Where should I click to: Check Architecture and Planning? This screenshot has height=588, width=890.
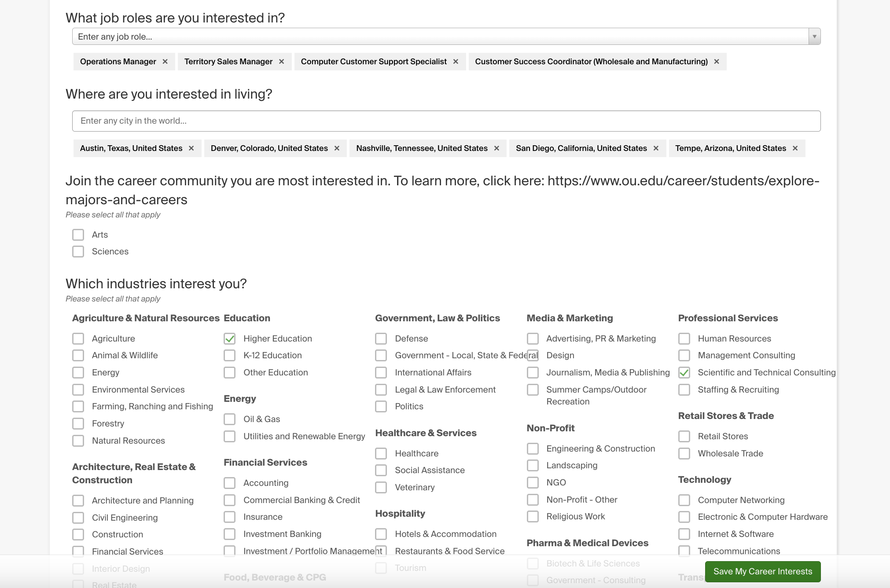[78, 500]
